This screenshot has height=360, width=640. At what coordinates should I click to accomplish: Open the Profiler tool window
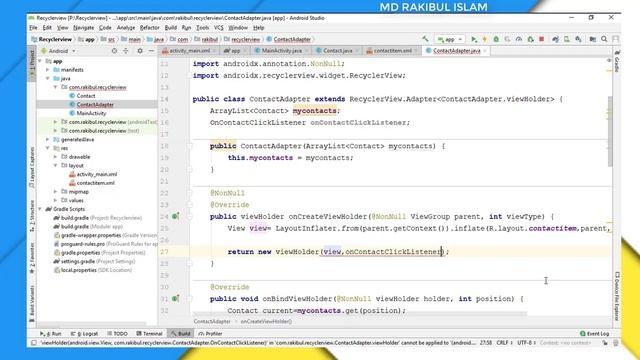tap(210, 333)
